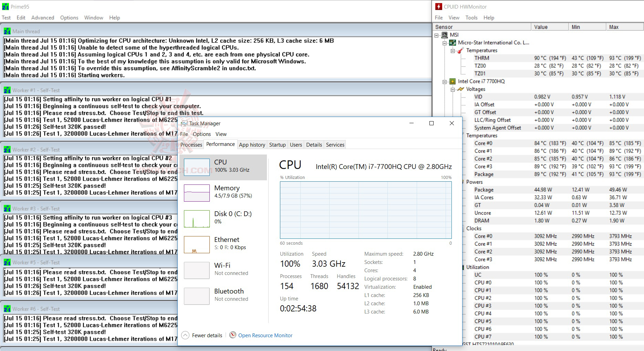The image size is (644, 351).
Task: Select the CPU #7 utilization row
Action: click(x=558, y=337)
